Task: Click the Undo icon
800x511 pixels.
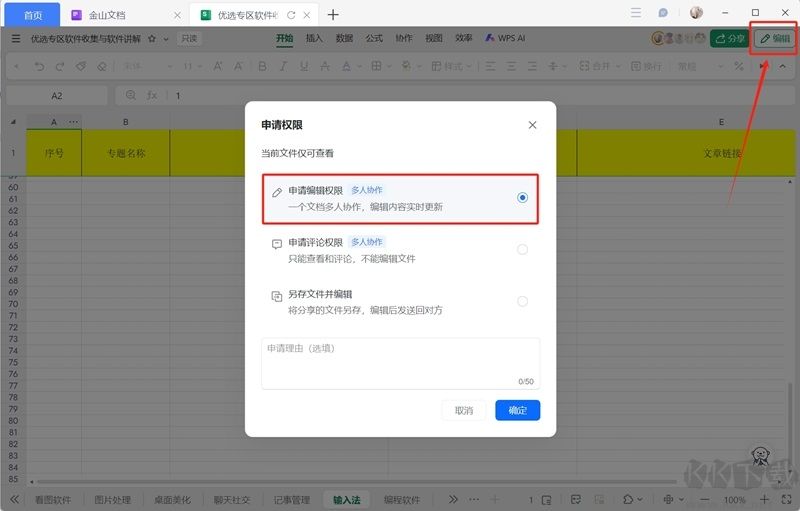Action: [39, 66]
